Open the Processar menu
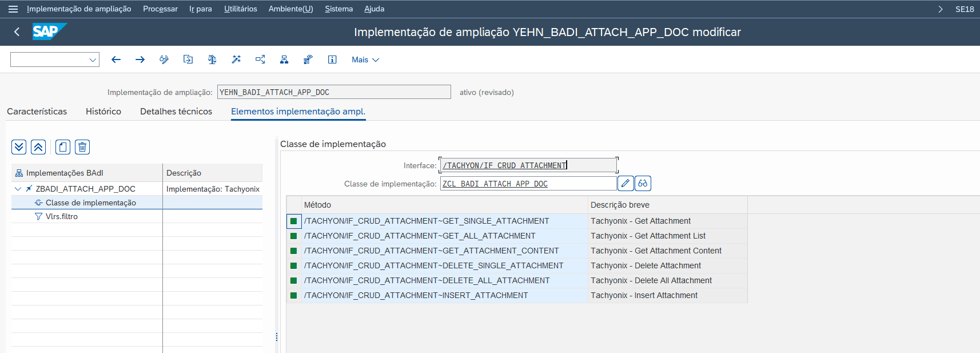Image resolution: width=980 pixels, height=353 pixels. pos(160,9)
